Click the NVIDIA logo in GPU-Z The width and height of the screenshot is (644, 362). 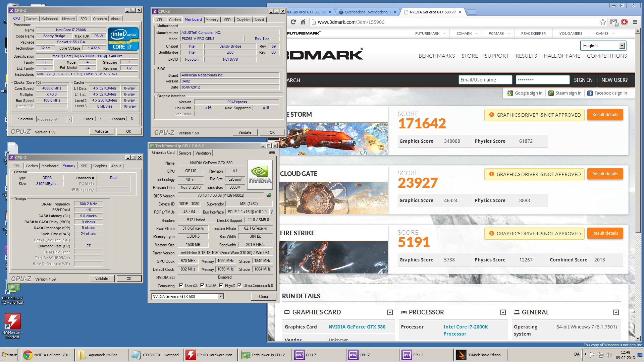pyautogui.click(x=260, y=175)
